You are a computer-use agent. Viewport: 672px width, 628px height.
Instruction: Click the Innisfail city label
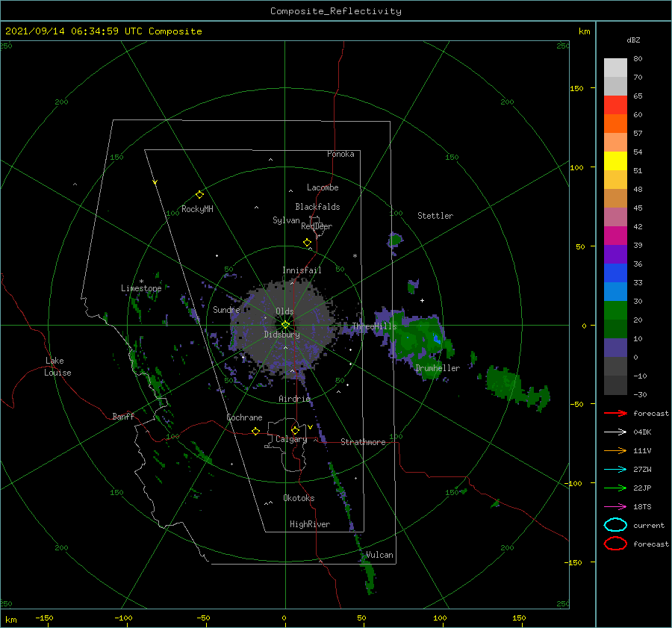tap(302, 270)
